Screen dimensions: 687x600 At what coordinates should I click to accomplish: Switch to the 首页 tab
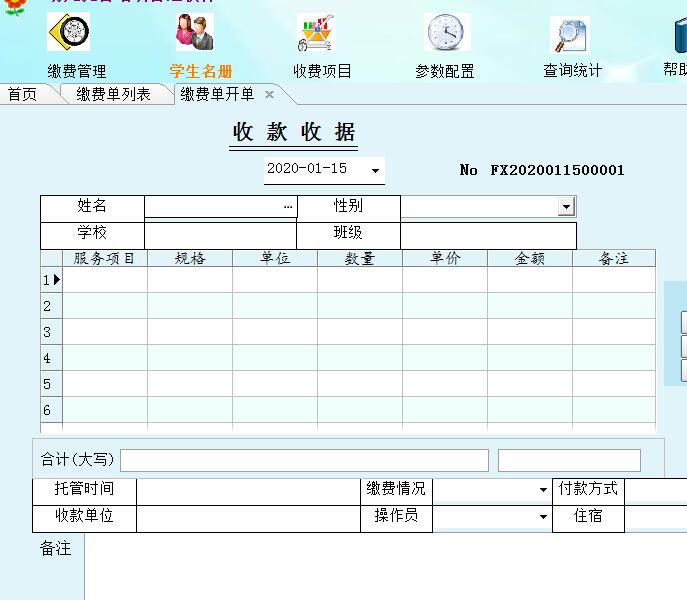coord(22,94)
